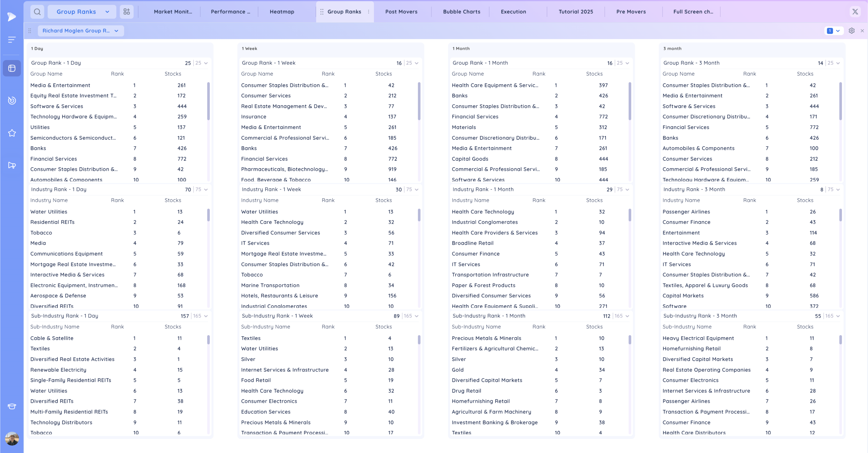The width and height of the screenshot is (868, 453).
Task: Open Richard Moglen Group R... dropdown
Action: tap(81, 31)
